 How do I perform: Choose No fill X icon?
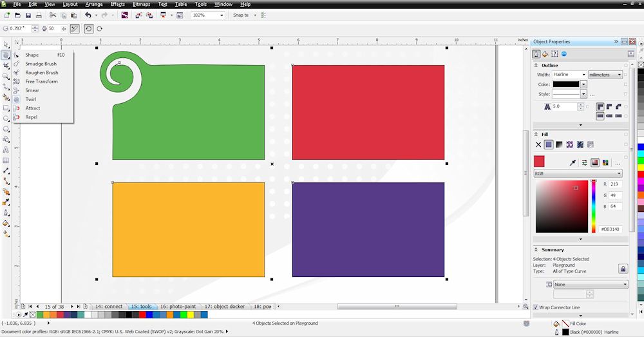point(538,144)
